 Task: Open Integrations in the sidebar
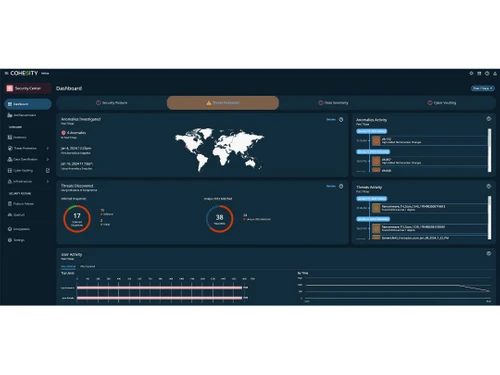coord(21,229)
